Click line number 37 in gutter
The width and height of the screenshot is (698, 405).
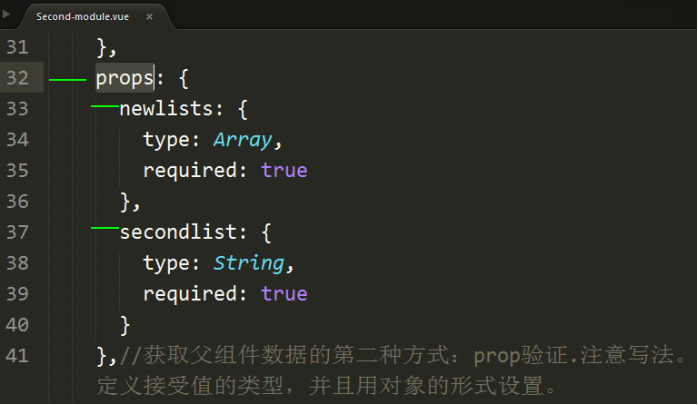[x=17, y=232]
